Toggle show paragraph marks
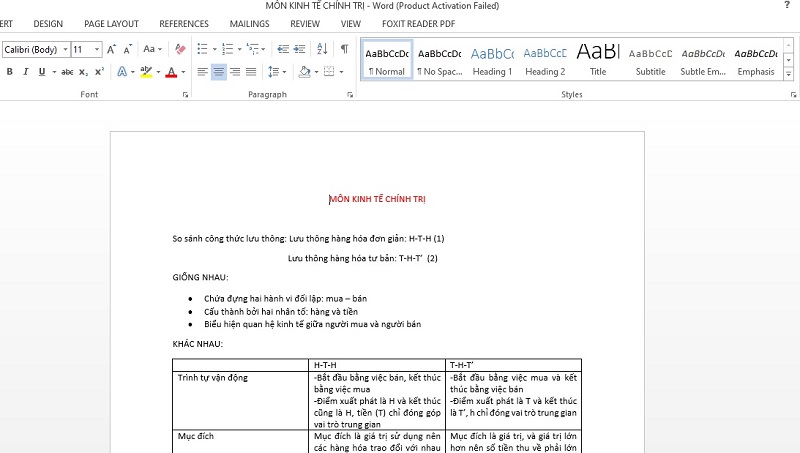Image resolution: width=800 pixels, height=453 pixels. pyautogui.click(x=345, y=49)
